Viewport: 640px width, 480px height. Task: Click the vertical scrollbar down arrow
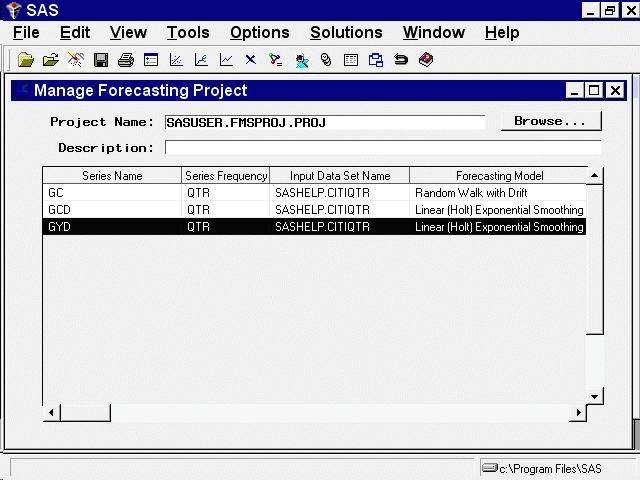coord(595,396)
